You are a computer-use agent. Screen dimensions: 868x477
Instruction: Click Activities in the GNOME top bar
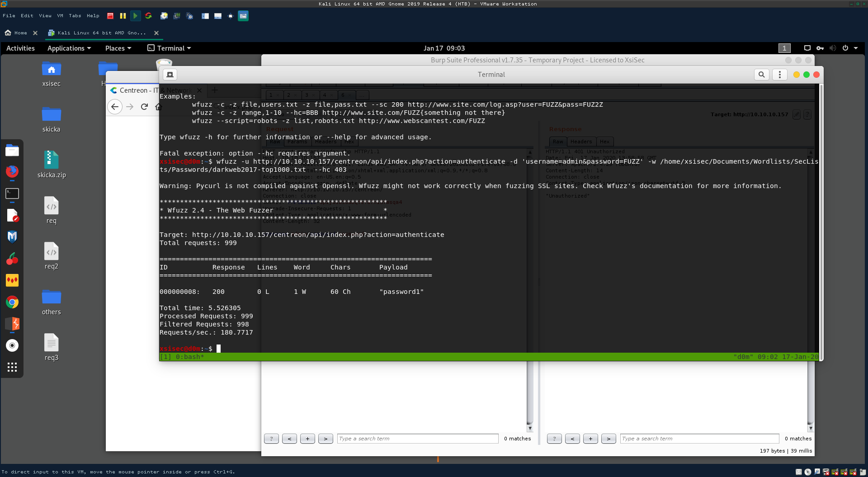tap(20, 48)
